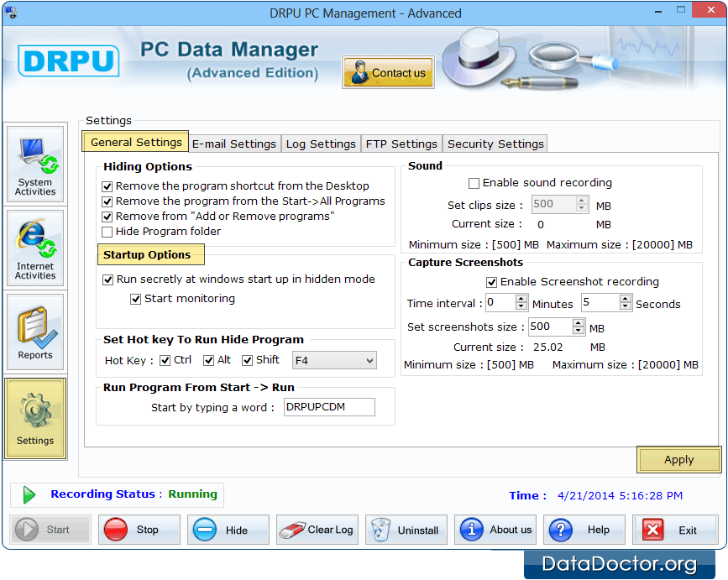
Task: Click the Help question mark icon
Action: click(561, 530)
